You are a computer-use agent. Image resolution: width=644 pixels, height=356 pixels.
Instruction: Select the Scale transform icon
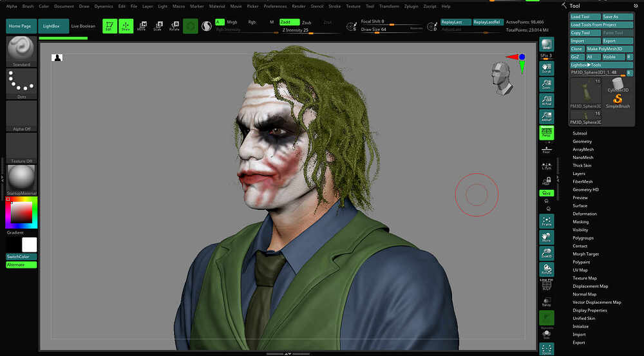click(x=158, y=26)
